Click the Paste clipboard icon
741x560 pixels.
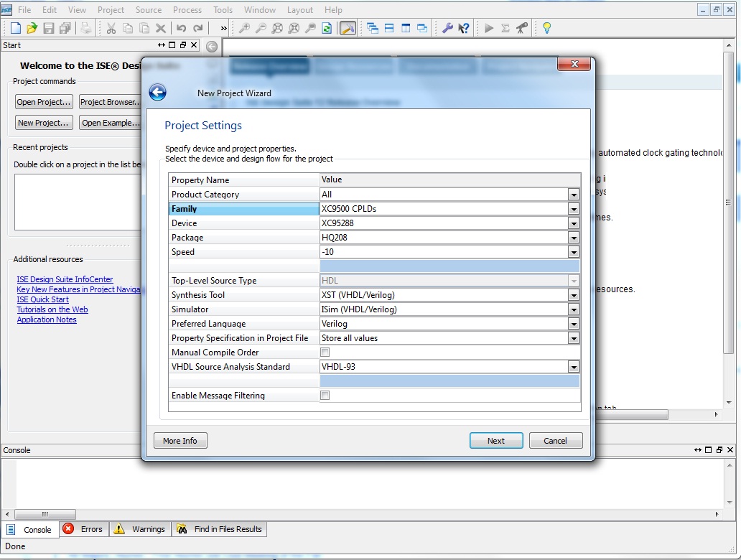(144, 28)
